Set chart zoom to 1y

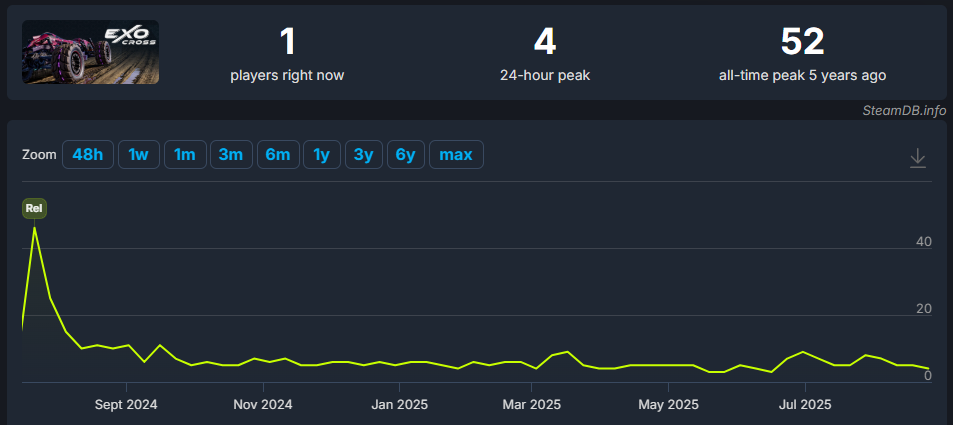point(322,154)
